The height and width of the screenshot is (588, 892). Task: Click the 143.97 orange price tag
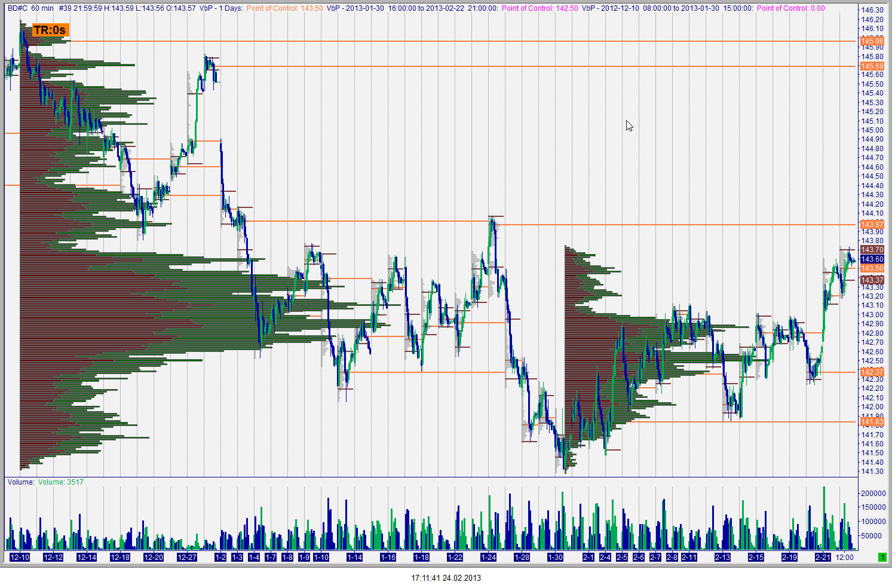coord(872,225)
